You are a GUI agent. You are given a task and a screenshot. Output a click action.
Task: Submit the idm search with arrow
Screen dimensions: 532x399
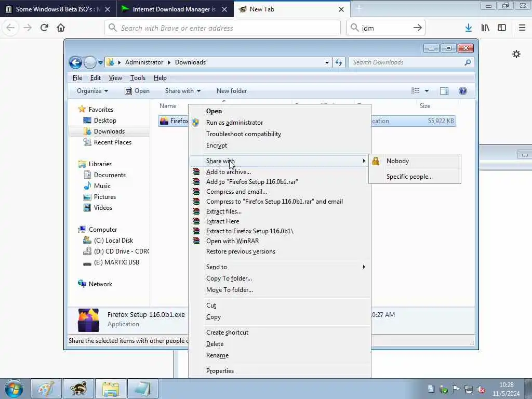pos(417,28)
